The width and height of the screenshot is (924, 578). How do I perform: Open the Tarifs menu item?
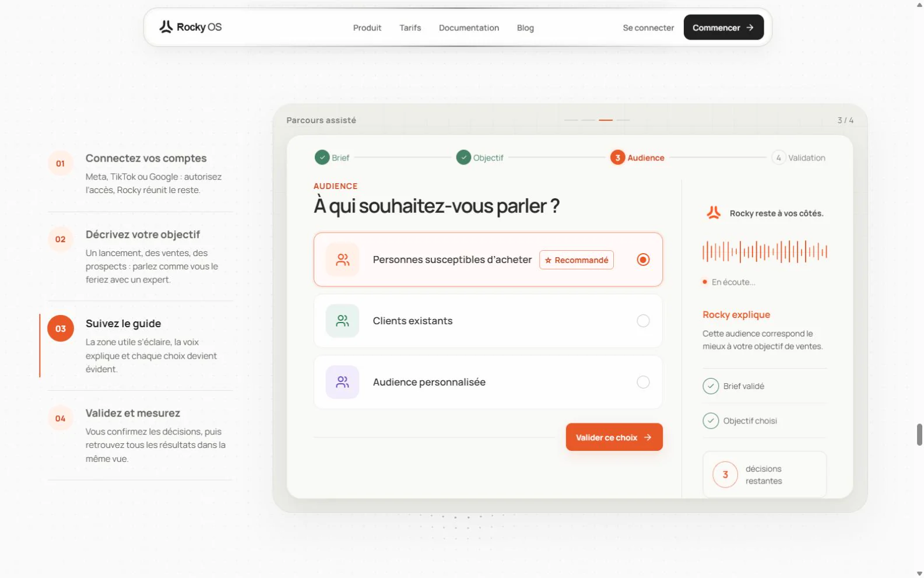410,27
